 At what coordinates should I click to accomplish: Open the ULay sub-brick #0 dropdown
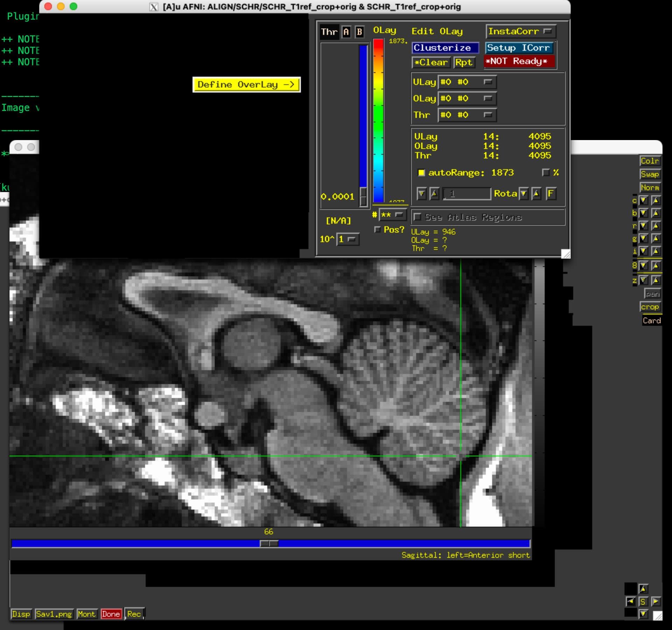[467, 82]
